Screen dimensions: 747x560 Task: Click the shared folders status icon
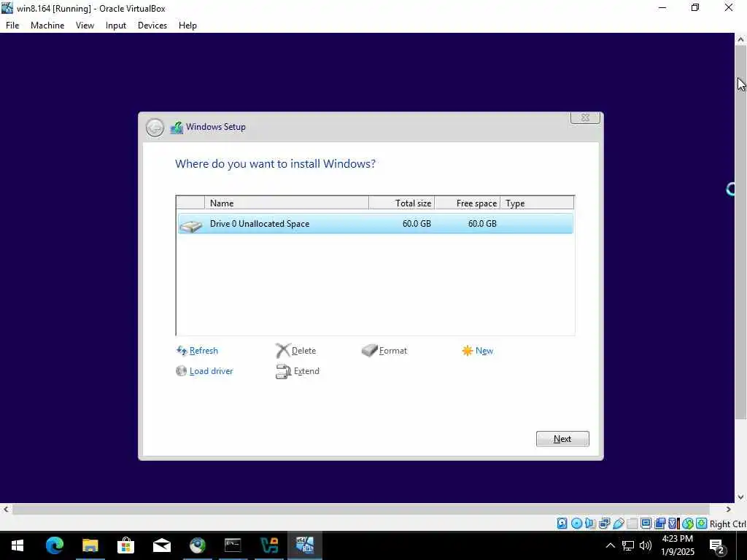632,524
